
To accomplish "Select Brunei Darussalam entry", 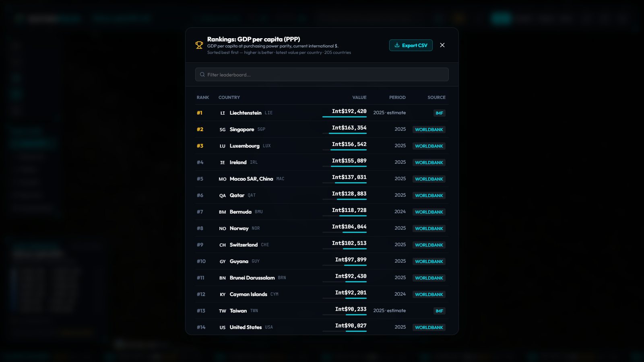I will 322,278.
